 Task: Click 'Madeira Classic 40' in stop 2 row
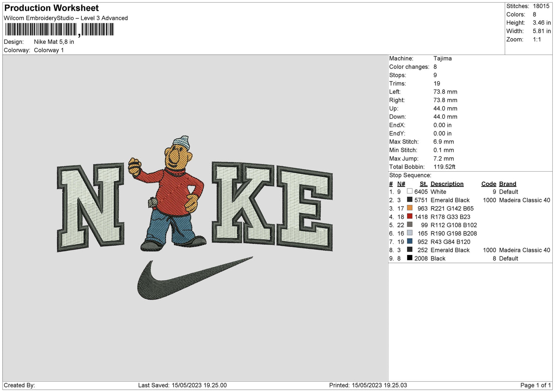coord(525,200)
